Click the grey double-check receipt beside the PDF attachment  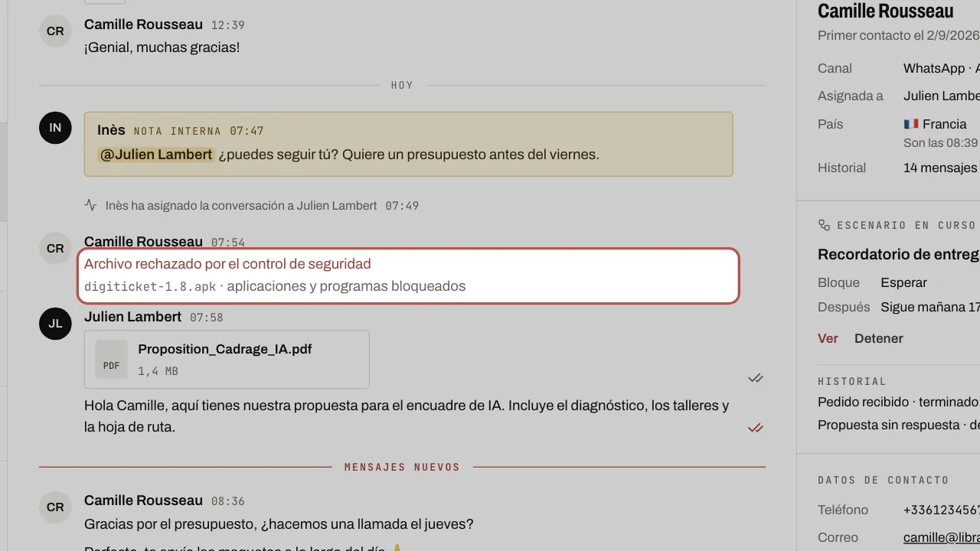[756, 378]
